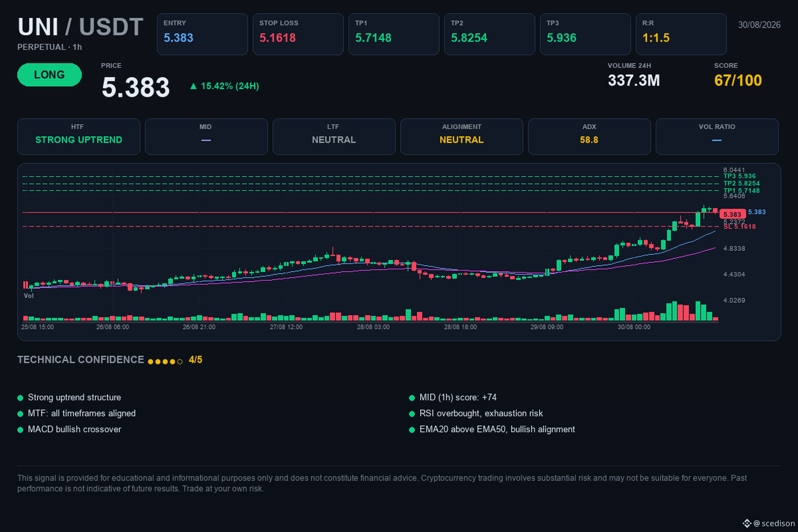Screen dimensions: 798x532
Task: Click the chart label TP2 5.8254
Action: [x=741, y=184]
